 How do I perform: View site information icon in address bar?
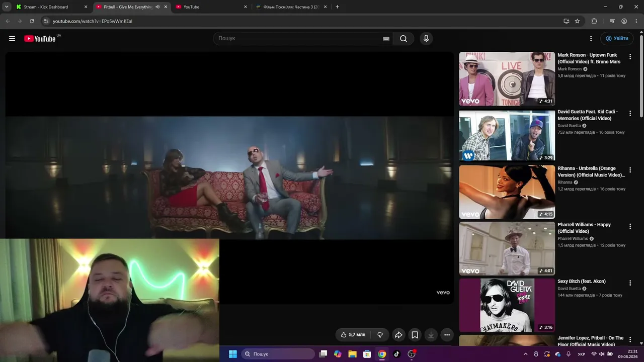click(46, 21)
